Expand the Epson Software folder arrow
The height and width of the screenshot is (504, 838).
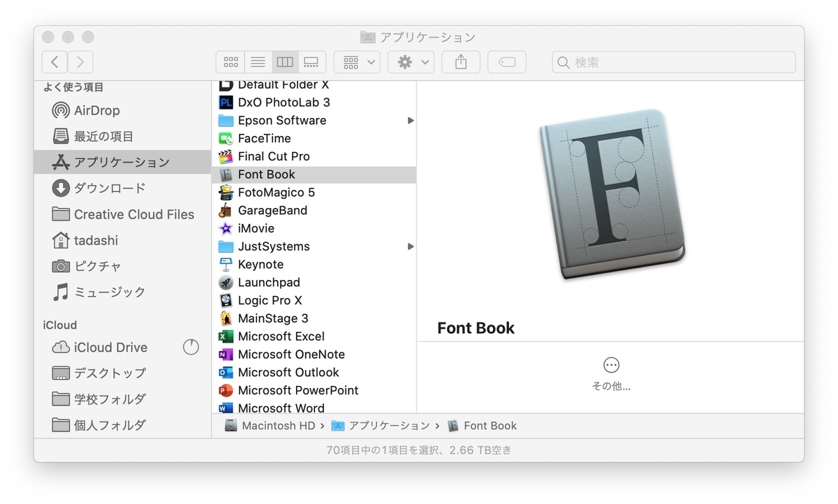411,120
